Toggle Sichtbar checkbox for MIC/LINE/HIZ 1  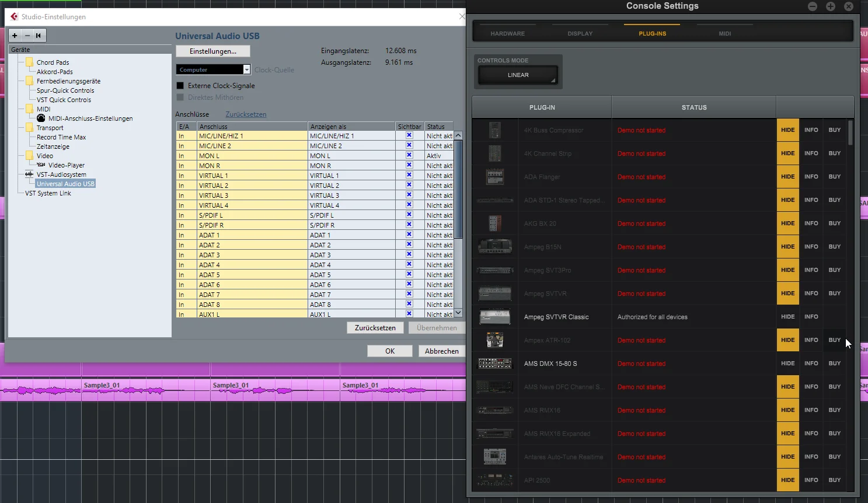pyautogui.click(x=409, y=135)
